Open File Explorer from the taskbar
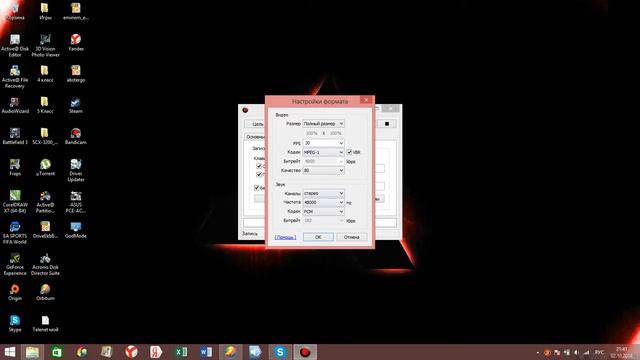The height and width of the screenshot is (360, 640). [x=32, y=352]
